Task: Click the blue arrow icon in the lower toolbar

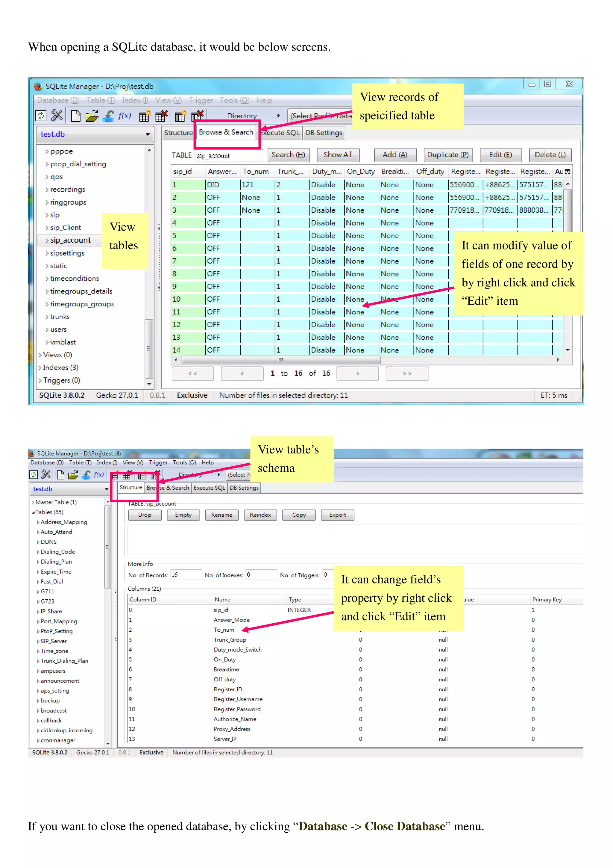Action: 87,474
